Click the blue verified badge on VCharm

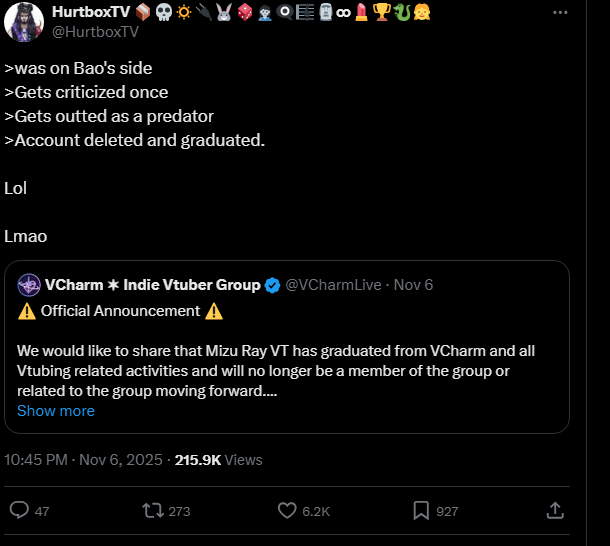pyautogui.click(x=271, y=285)
